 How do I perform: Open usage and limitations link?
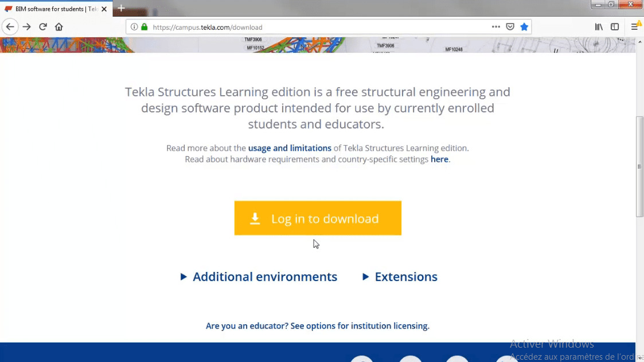pyautogui.click(x=290, y=148)
